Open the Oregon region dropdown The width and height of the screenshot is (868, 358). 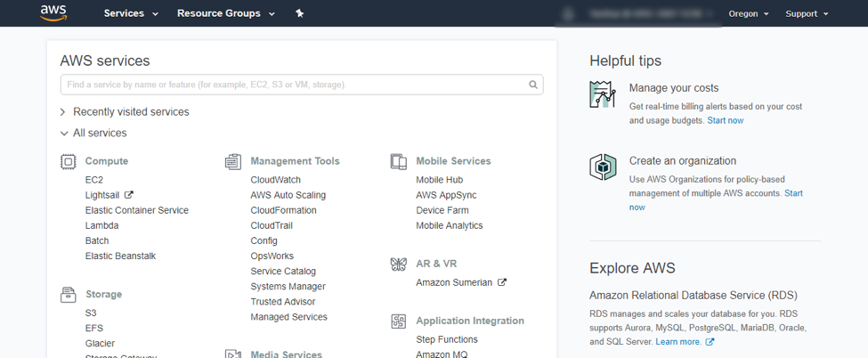click(x=749, y=14)
